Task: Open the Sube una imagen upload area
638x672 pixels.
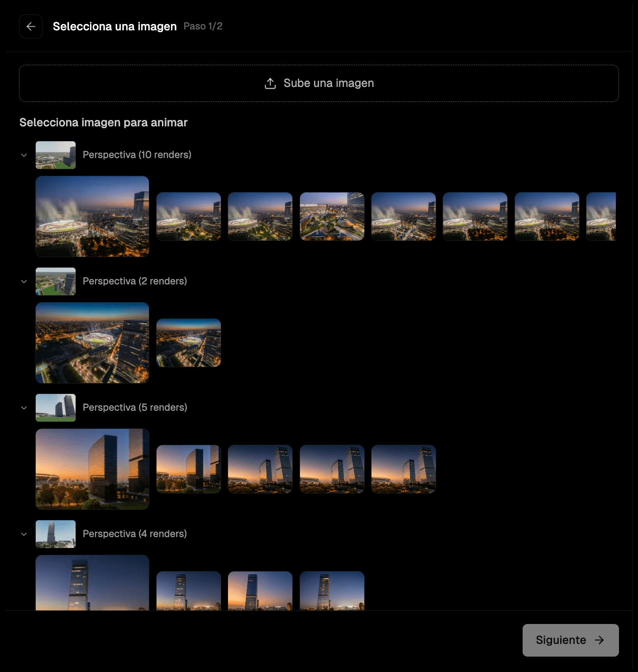Action: (x=319, y=83)
